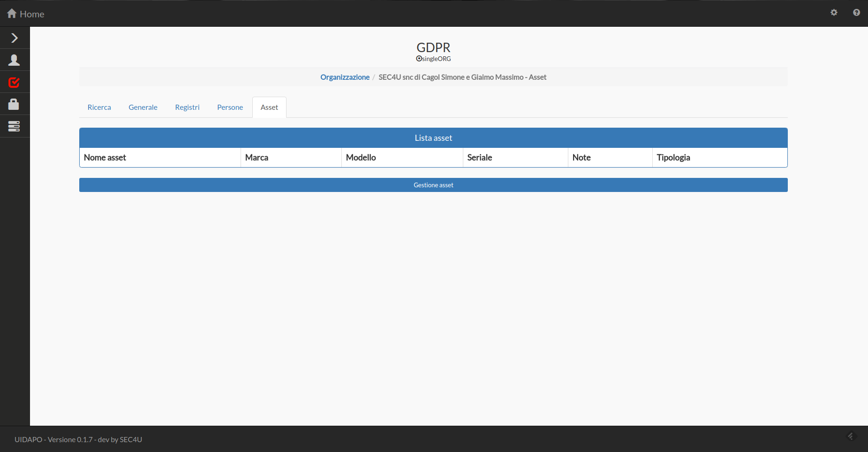Switch to the Generale tab

point(143,107)
